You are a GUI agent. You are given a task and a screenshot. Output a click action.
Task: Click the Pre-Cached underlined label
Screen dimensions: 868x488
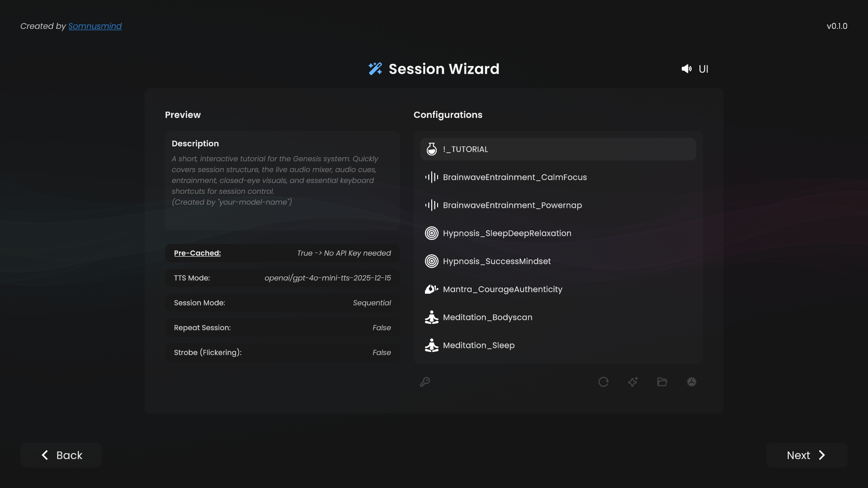click(x=197, y=253)
